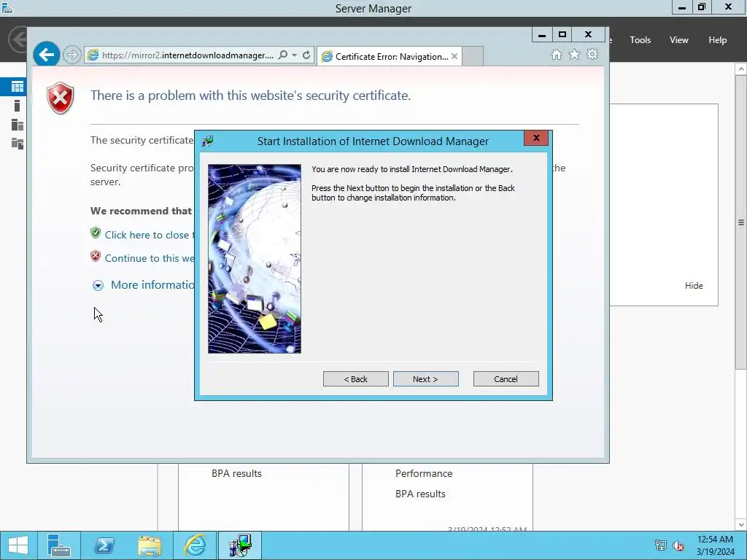Select Server Manager Dashboard sidebar icon

[18, 87]
